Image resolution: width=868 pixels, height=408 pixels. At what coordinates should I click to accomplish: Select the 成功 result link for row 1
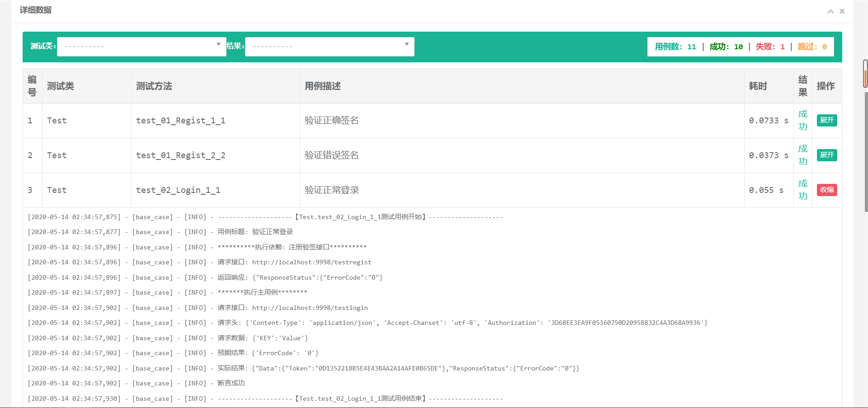(802, 121)
